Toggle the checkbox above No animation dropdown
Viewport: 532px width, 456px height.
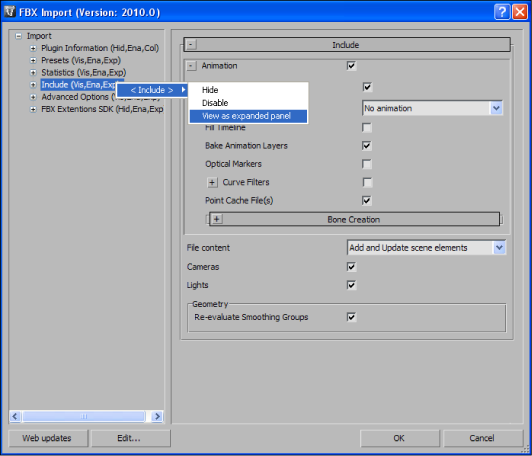coord(367,87)
